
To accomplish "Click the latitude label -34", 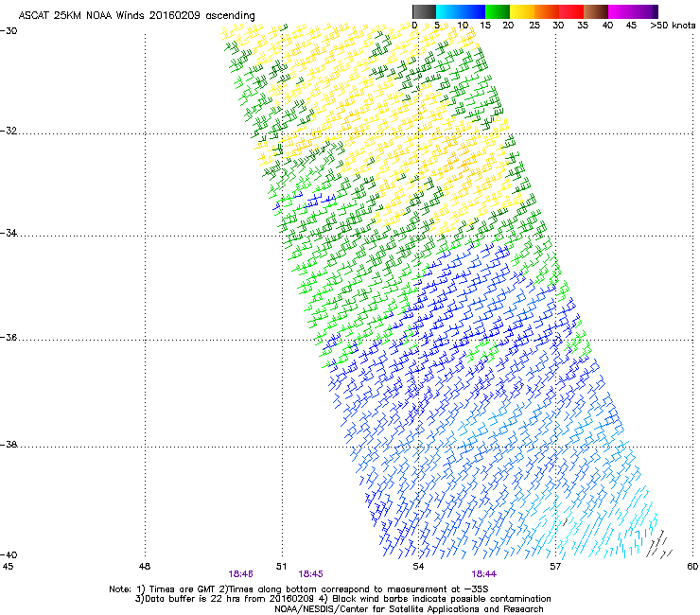I will point(9,233).
